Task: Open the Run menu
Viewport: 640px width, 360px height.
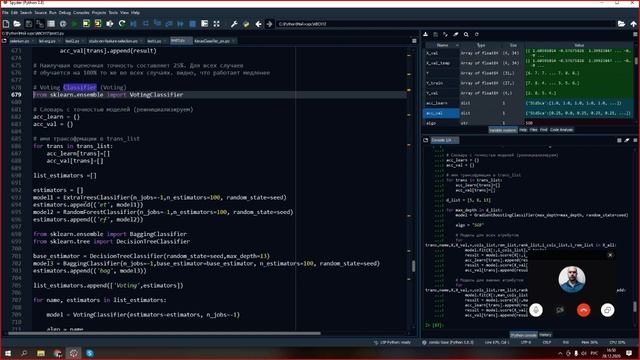Action: (x=53, y=13)
